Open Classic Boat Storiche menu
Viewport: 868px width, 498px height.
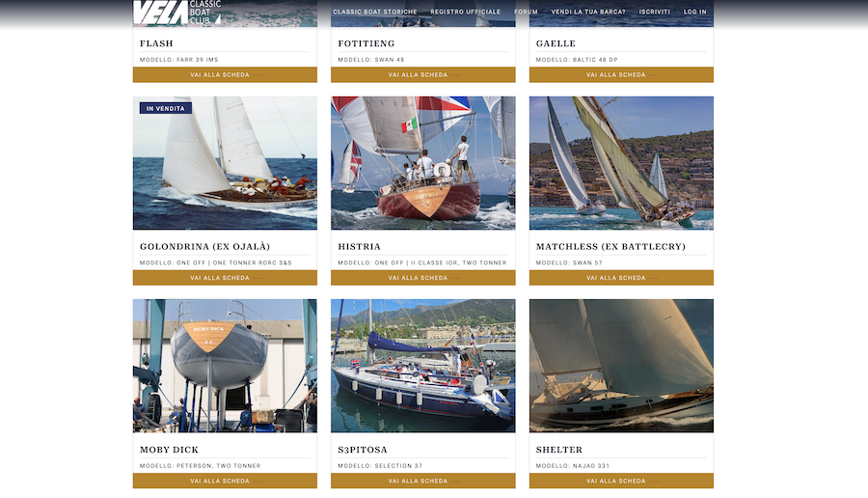click(375, 12)
